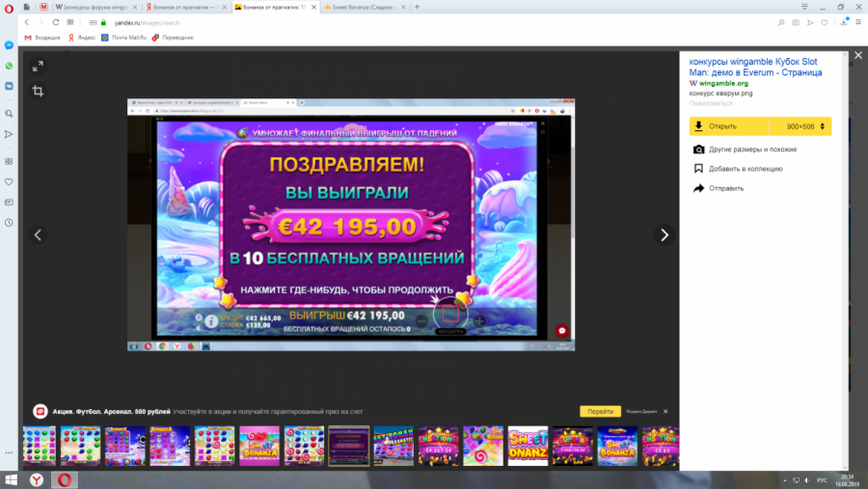Open bookmarks heart in sidebar
The width and height of the screenshot is (868, 489).
[x=9, y=181]
